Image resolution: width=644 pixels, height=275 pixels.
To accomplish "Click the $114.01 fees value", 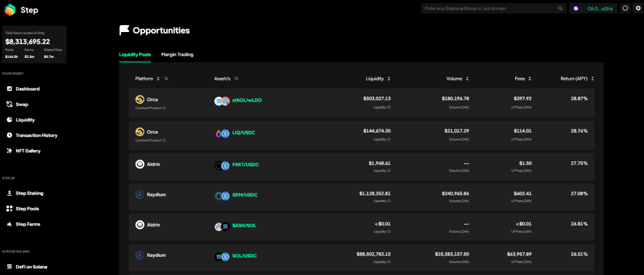I will [523, 131].
